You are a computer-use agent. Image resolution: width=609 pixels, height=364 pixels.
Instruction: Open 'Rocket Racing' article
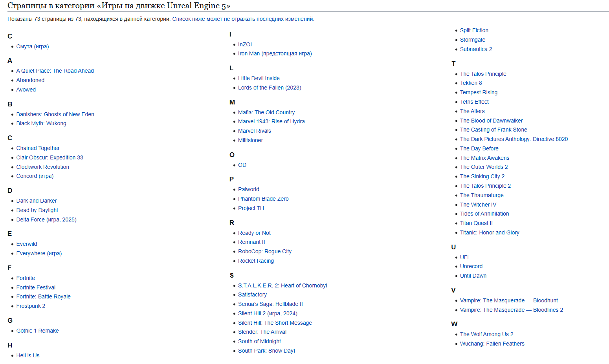[x=256, y=261]
